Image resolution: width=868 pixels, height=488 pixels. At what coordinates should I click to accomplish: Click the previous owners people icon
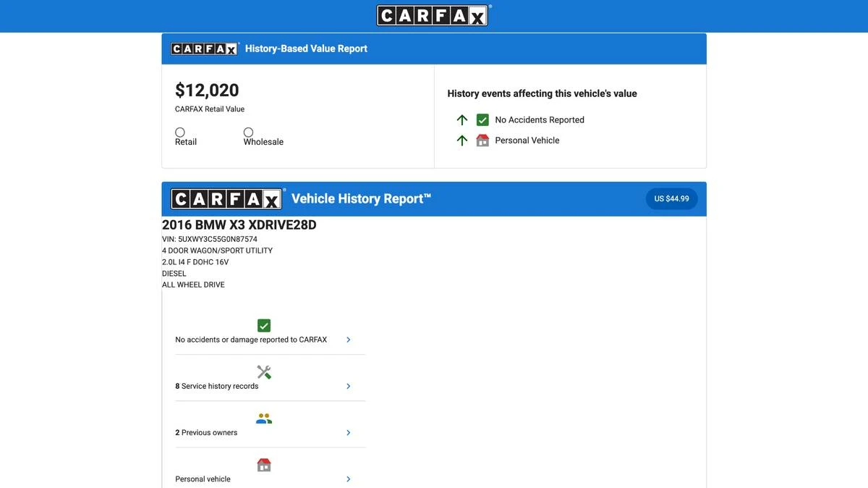coord(264,418)
